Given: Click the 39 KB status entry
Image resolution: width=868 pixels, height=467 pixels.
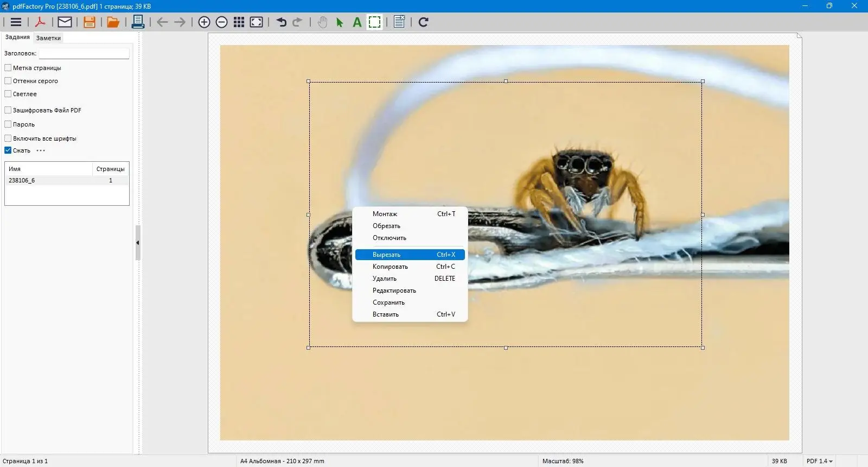Looking at the screenshot, I should 780,461.
